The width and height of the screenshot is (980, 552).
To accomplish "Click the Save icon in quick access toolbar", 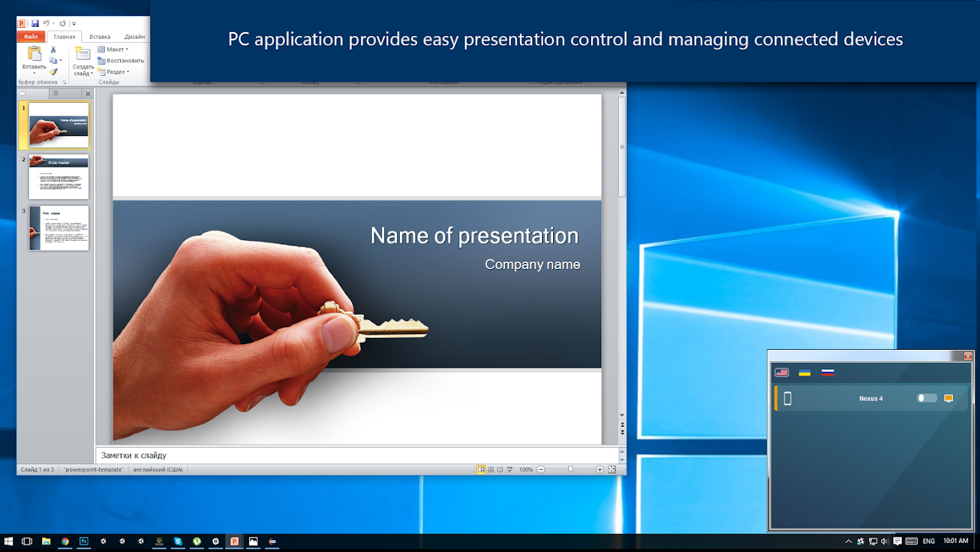I will 34,23.
